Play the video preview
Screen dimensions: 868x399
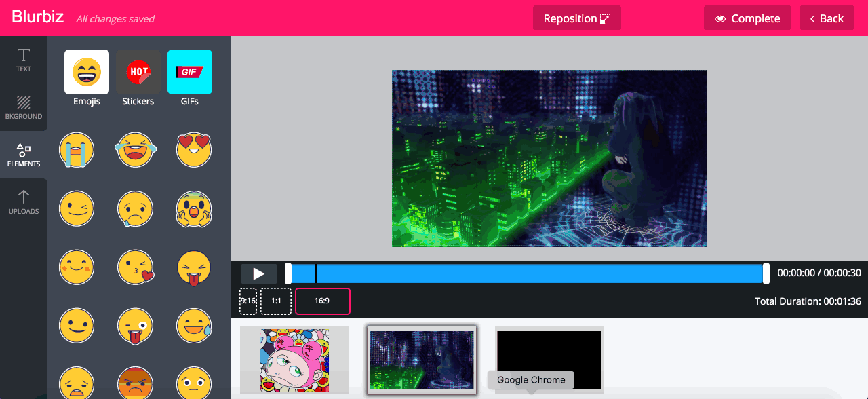tap(259, 273)
